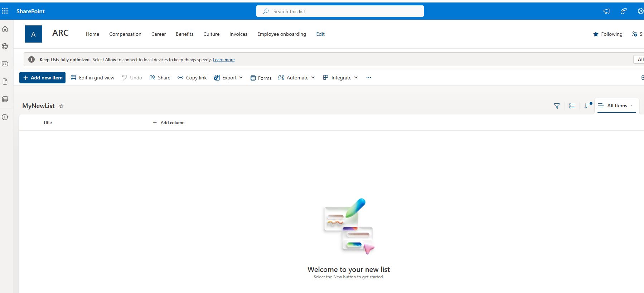The image size is (644, 293).
Task: Expand the Export dropdown
Action: point(228,78)
